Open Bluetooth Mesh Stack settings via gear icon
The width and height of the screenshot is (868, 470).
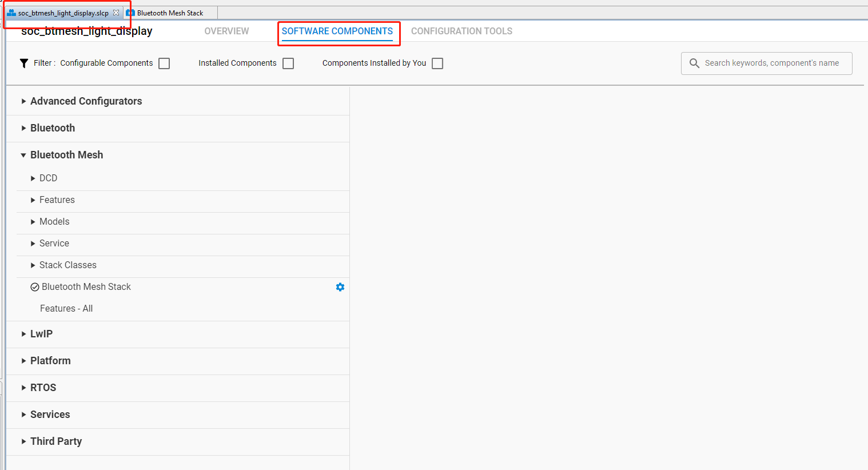pos(340,286)
